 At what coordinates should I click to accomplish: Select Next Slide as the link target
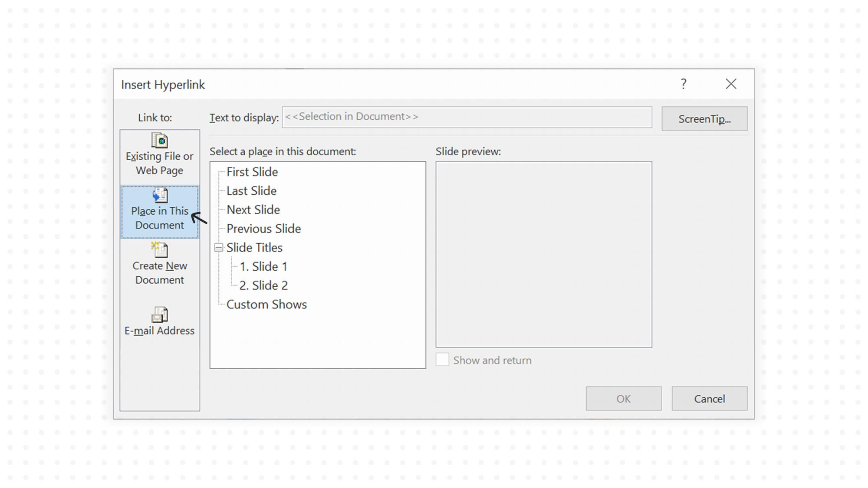[253, 210]
